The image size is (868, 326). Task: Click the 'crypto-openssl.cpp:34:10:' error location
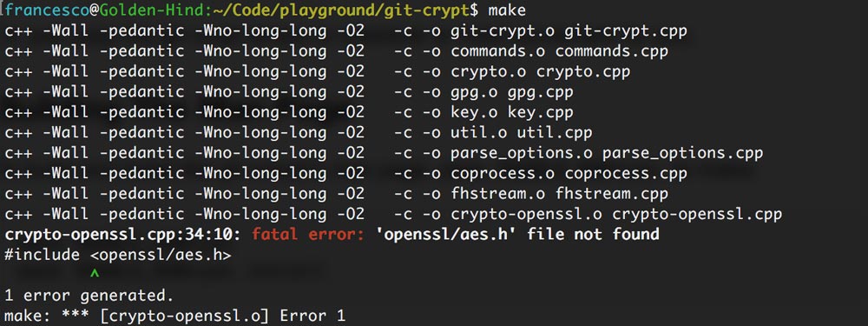[123, 235]
